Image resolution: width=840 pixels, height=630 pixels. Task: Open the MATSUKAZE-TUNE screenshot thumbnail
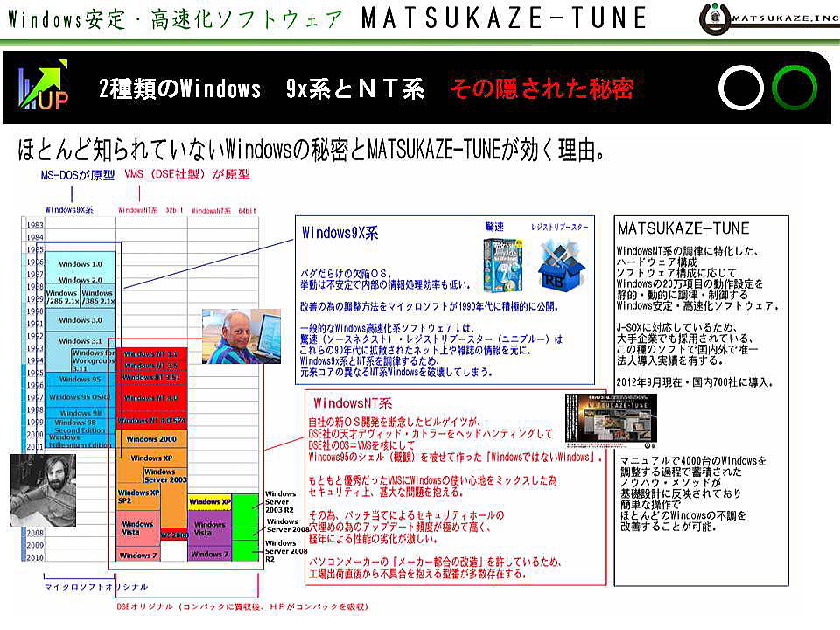[611, 421]
